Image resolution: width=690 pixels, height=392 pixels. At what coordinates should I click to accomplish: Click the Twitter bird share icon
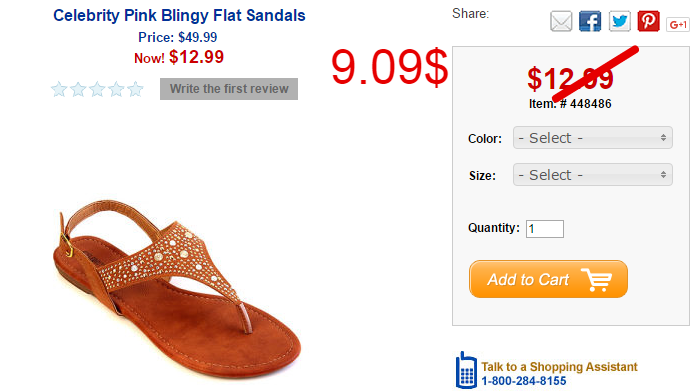tap(620, 21)
